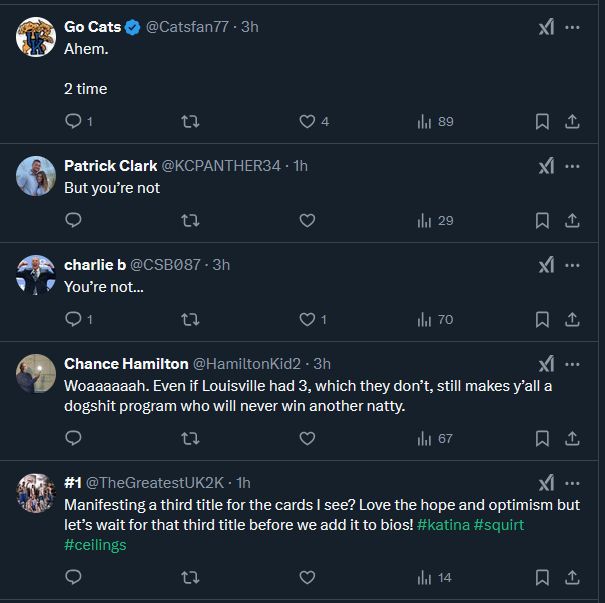The width and height of the screenshot is (605, 603).
Task: Open Go Cats profile avatar
Action: 36,38
